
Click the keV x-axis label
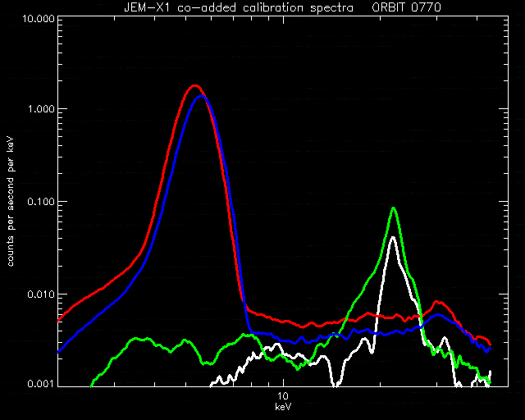pos(283,407)
